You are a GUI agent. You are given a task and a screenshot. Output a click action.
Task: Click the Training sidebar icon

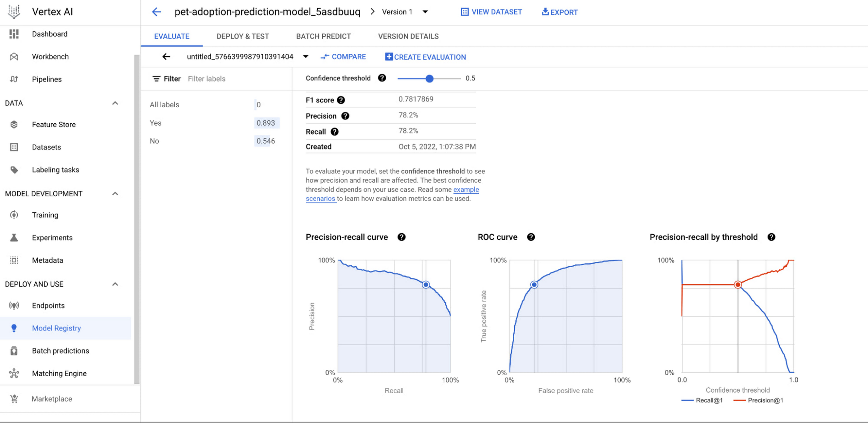[14, 215]
